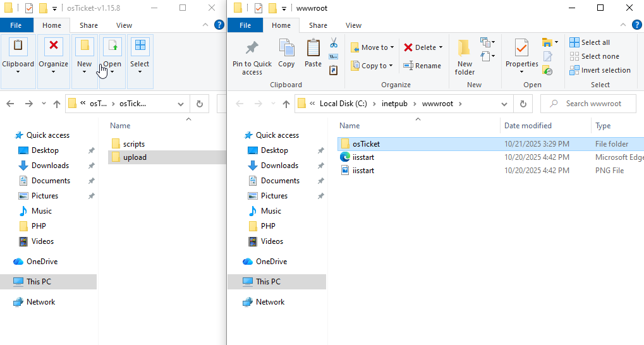The width and height of the screenshot is (644, 345).
Task: Click Local Disk (C:) in address bar
Action: 343,104
